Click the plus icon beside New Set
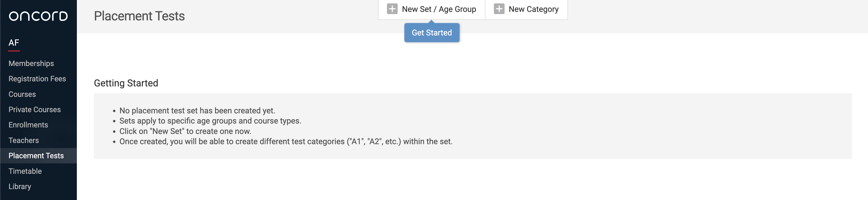 click(x=392, y=9)
